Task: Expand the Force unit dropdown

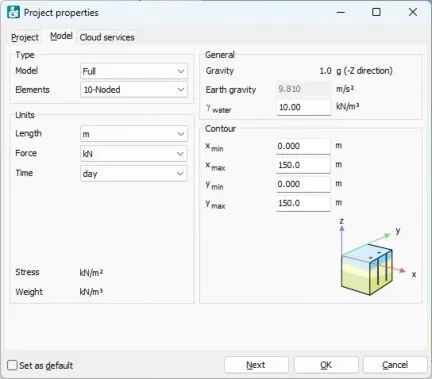Action: (134, 154)
